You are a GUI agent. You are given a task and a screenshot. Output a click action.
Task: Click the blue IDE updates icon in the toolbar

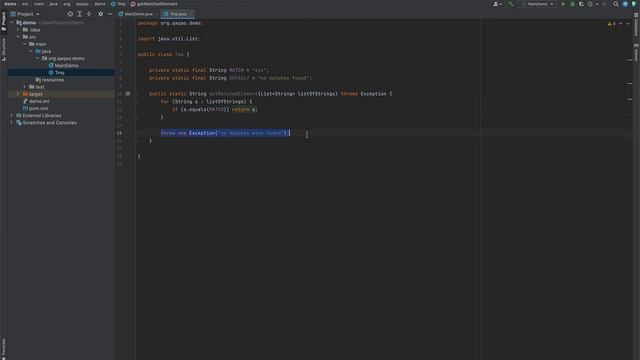click(x=625, y=4)
